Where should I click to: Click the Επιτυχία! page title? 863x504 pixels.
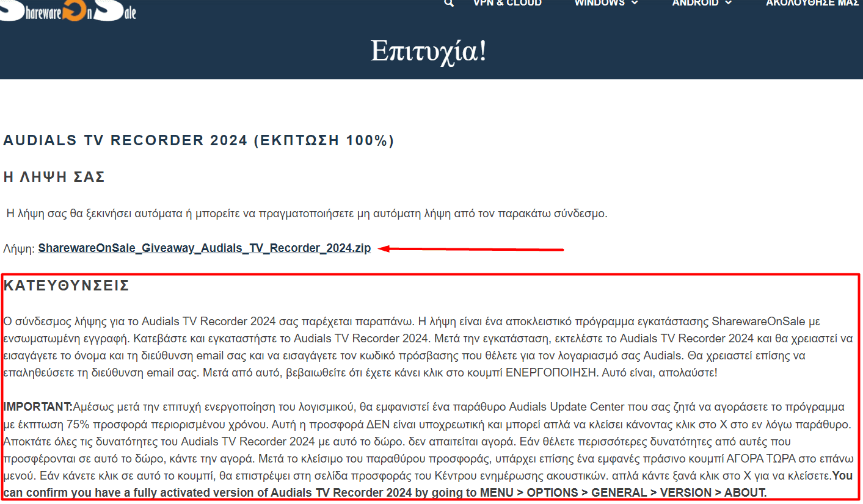[429, 51]
